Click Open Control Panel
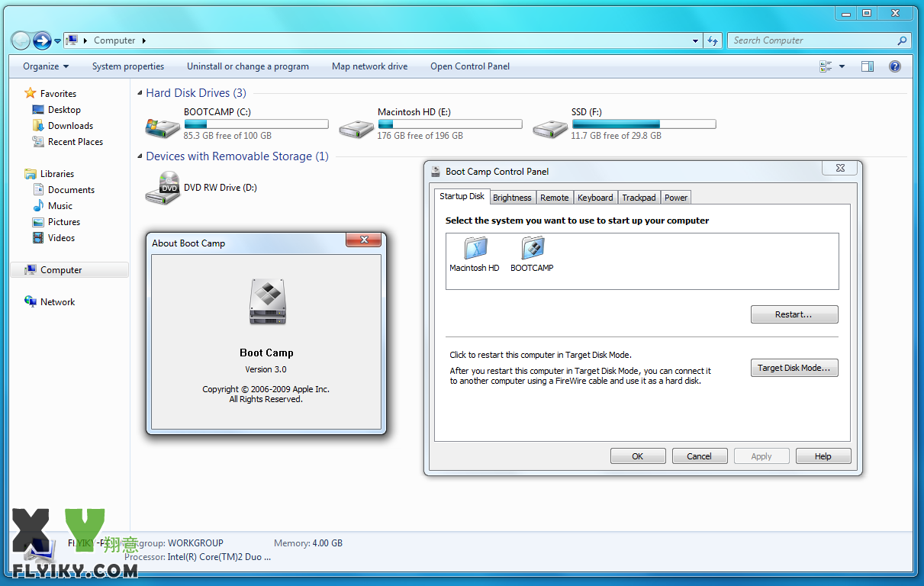This screenshot has height=586, width=924. click(x=470, y=66)
